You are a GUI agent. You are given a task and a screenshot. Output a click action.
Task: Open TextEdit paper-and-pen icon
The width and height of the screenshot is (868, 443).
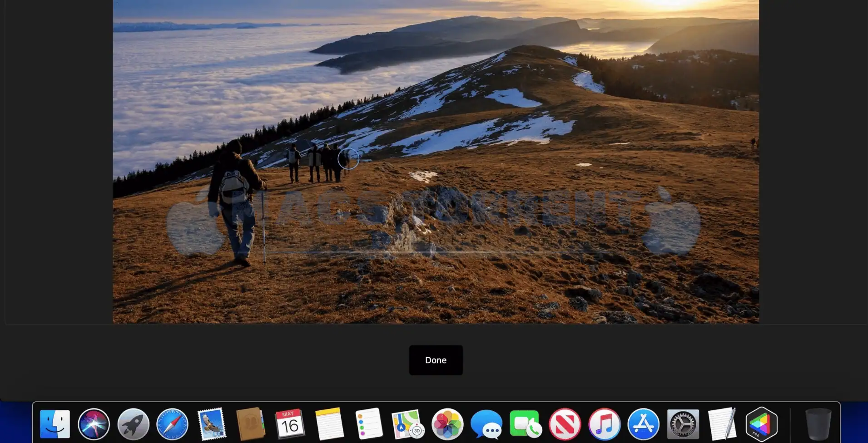(722, 424)
